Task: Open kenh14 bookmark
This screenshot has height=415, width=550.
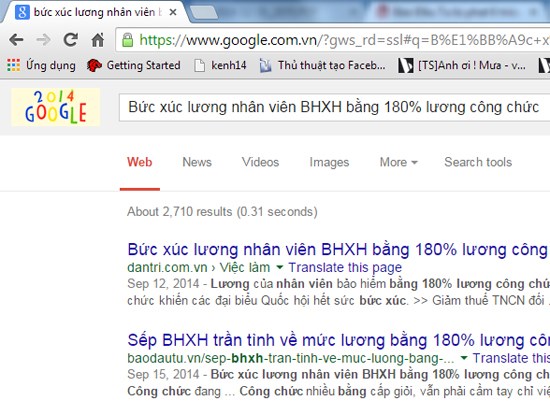Action: point(220,65)
